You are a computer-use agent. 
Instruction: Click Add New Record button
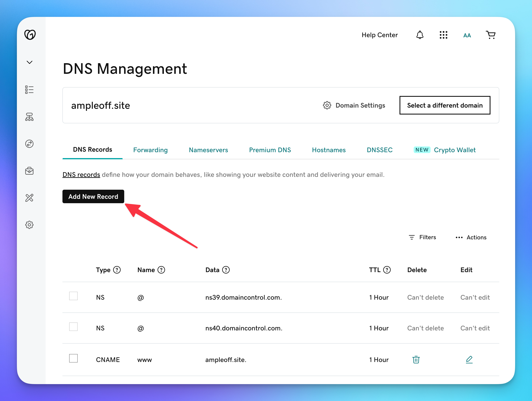coord(93,196)
